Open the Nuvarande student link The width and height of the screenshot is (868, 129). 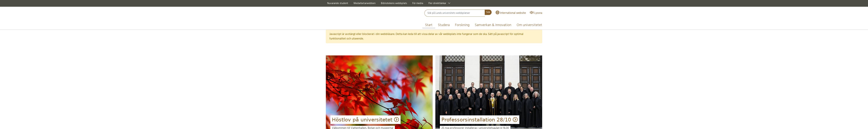point(337,3)
